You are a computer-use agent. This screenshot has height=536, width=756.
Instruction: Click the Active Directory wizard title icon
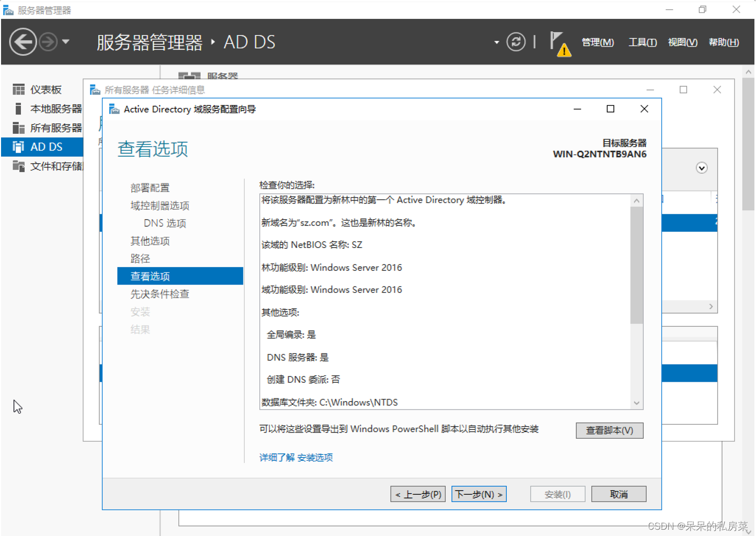point(114,109)
